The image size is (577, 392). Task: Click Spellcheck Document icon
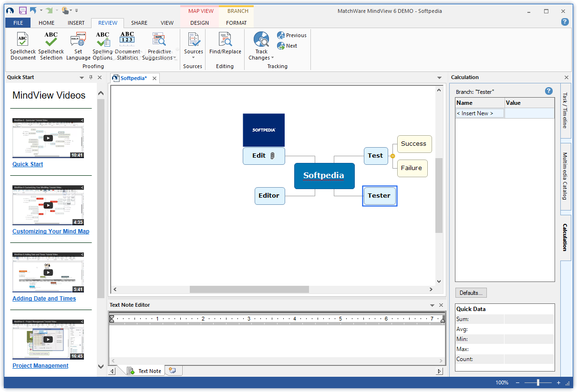coord(23,39)
